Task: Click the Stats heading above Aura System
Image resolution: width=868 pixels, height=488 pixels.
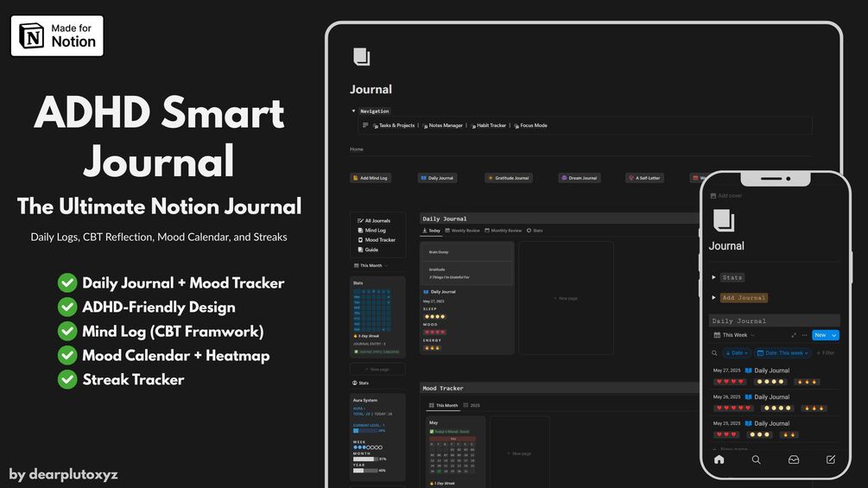Action: [360, 383]
